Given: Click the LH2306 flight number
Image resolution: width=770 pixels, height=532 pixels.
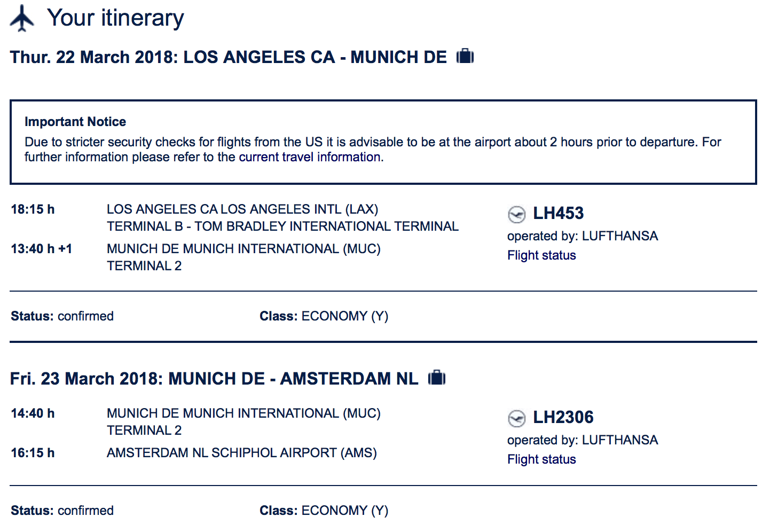Looking at the screenshot, I should click(x=563, y=417).
